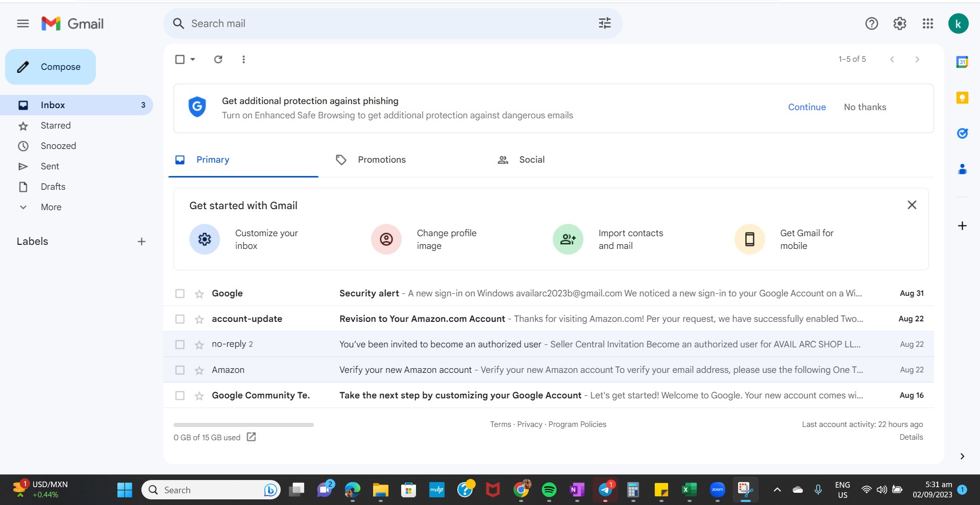Select the Amazon verify email checkbox
The image size is (980, 505).
click(x=180, y=370)
